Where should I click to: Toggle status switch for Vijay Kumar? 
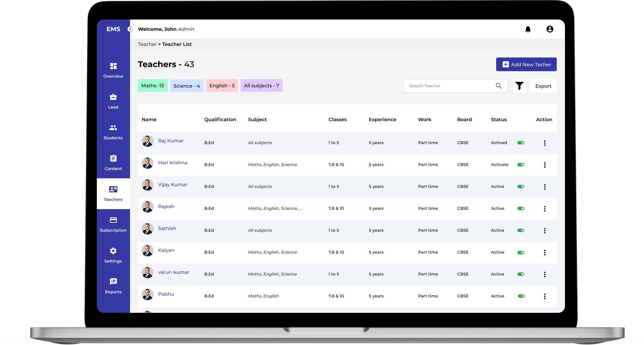coord(521,187)
